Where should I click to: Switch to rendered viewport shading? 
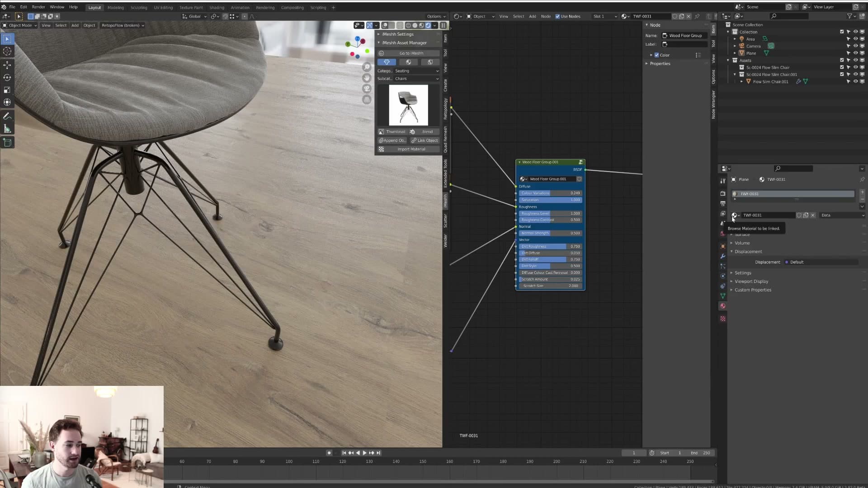428,25
